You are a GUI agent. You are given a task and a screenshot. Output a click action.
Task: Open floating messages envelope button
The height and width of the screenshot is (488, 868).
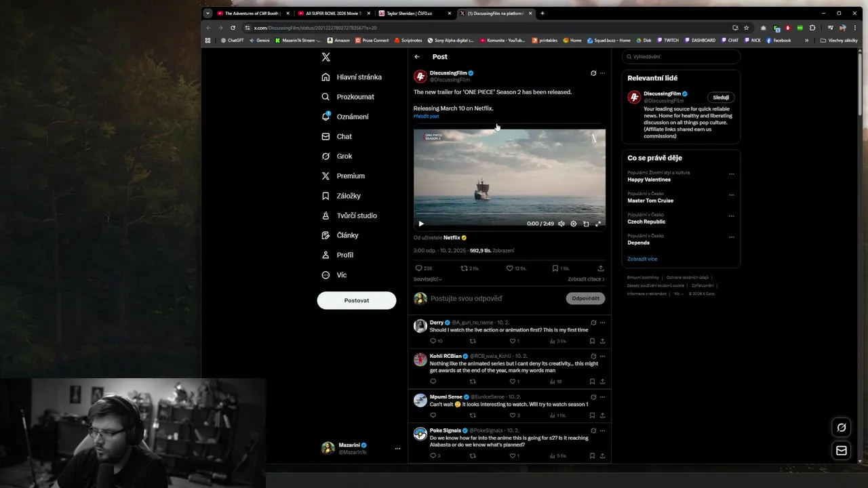click(842, 451)
